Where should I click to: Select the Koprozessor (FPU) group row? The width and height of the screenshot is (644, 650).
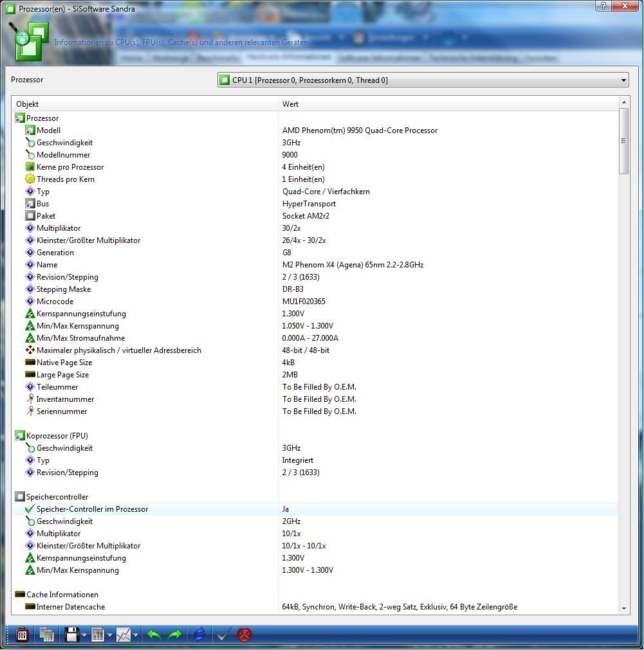[315, 436]
